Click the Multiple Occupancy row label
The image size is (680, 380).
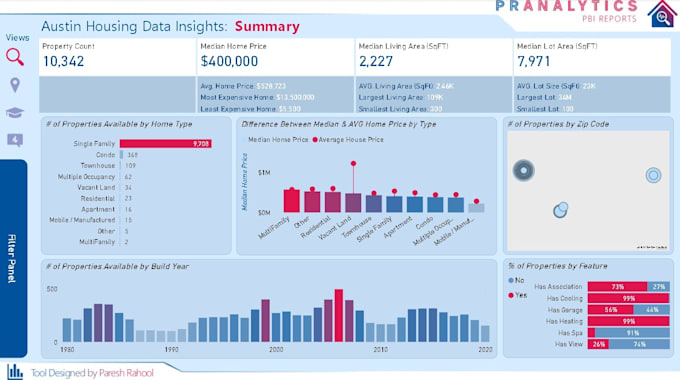[86, 177]
